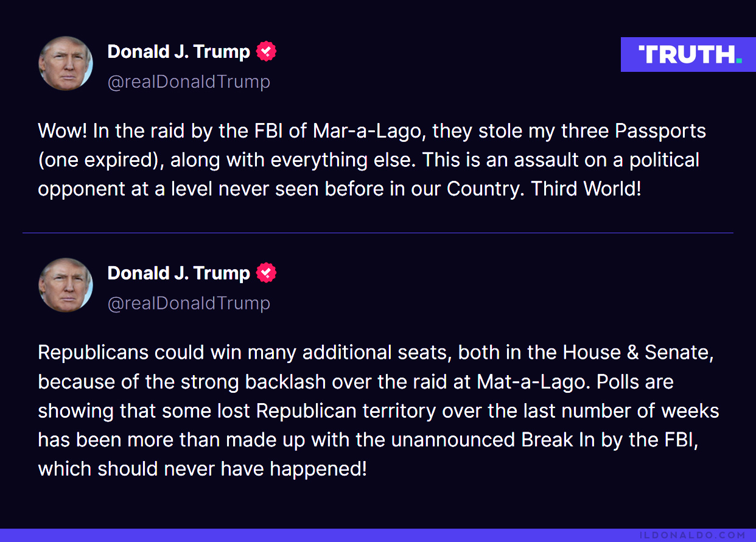Viewport: 756px width, 542px height.
Task: Click the green dot in TRUTH logo
Action: (x=738, y=61)
